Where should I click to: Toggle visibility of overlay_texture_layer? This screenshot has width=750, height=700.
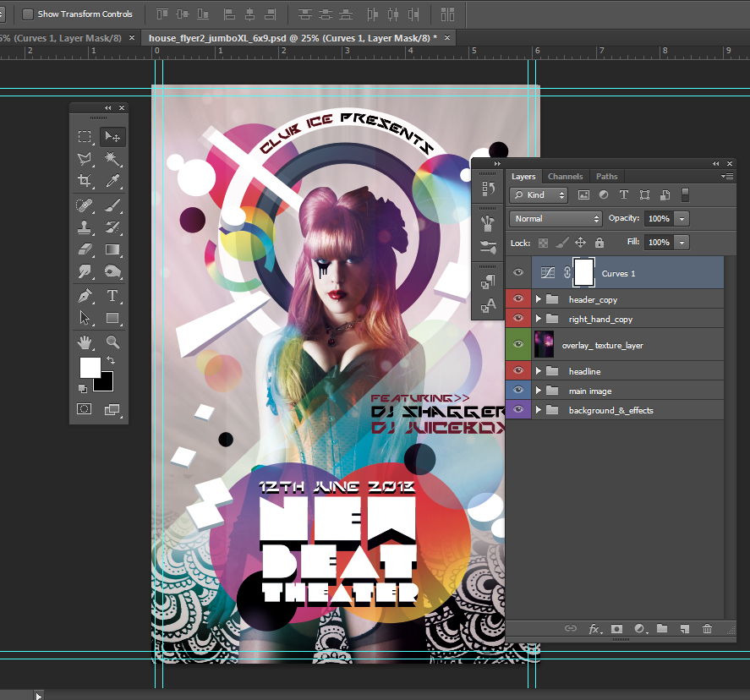tap(518, 345)
